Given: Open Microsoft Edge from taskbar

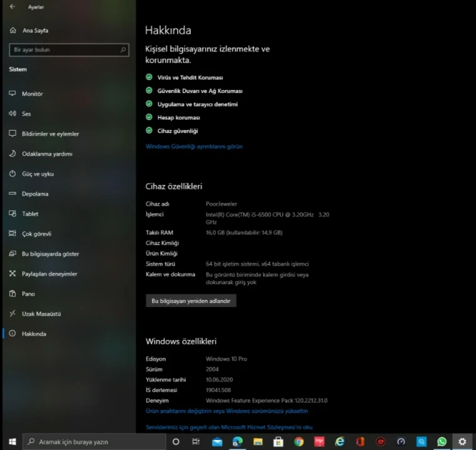Looking at the screenshot, I should click(x=238, y=442).
